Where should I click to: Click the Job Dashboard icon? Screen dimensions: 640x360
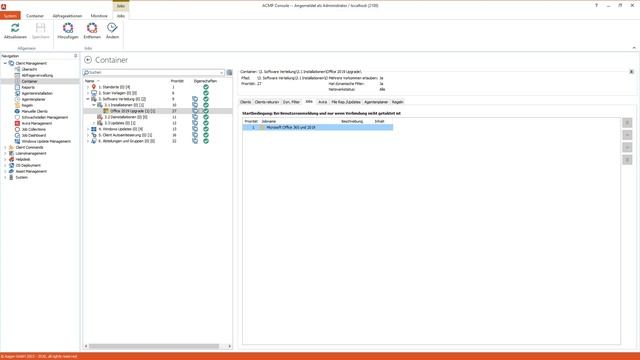17,135
